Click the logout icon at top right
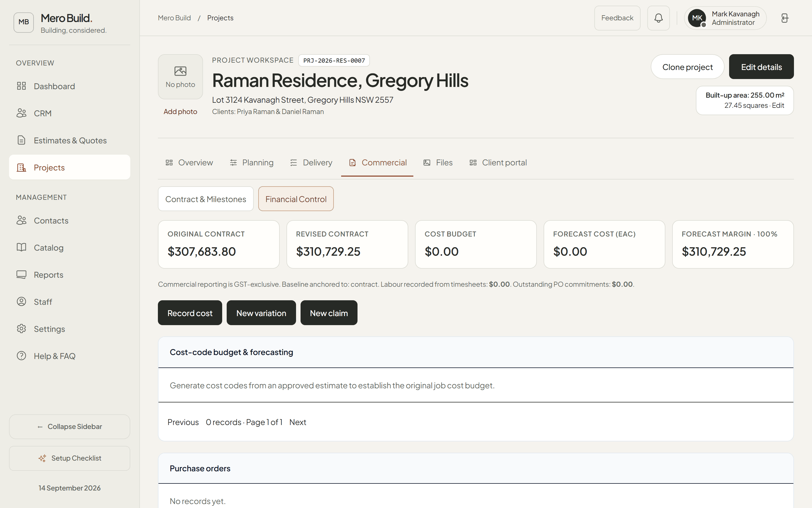This screenshot has width=812, height=508. (x=784, y=18)
